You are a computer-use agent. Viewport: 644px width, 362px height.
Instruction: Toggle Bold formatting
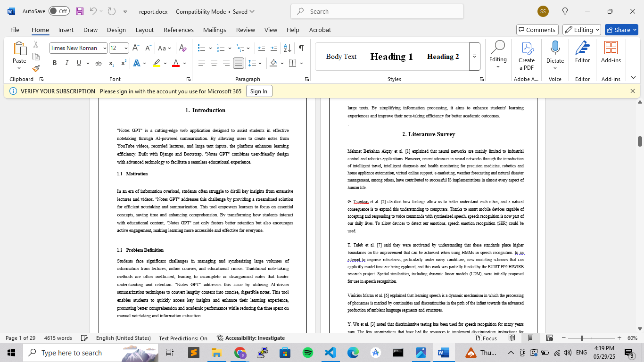click(x=55, y=63)
